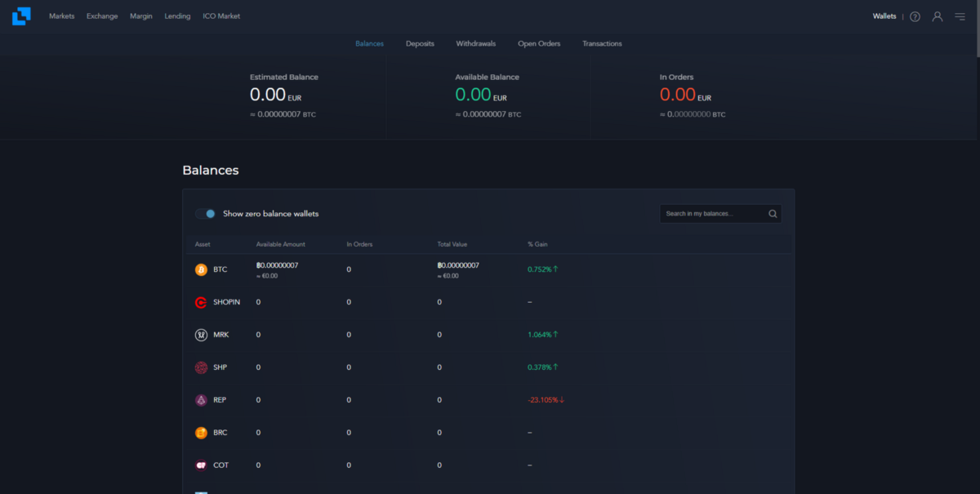
Task: Switch to the Open Orders tab
Action: (539, 43)
